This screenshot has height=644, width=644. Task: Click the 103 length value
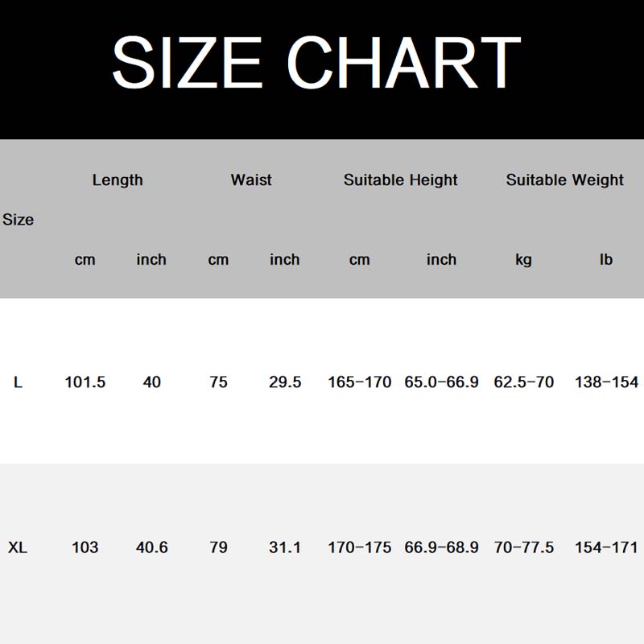tap(85, 547)
